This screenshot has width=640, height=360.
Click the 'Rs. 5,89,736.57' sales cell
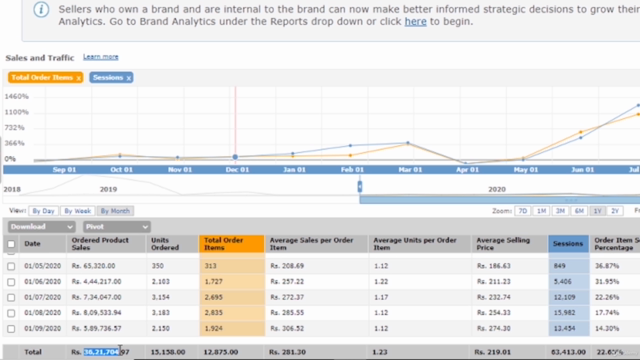(96, 328)
